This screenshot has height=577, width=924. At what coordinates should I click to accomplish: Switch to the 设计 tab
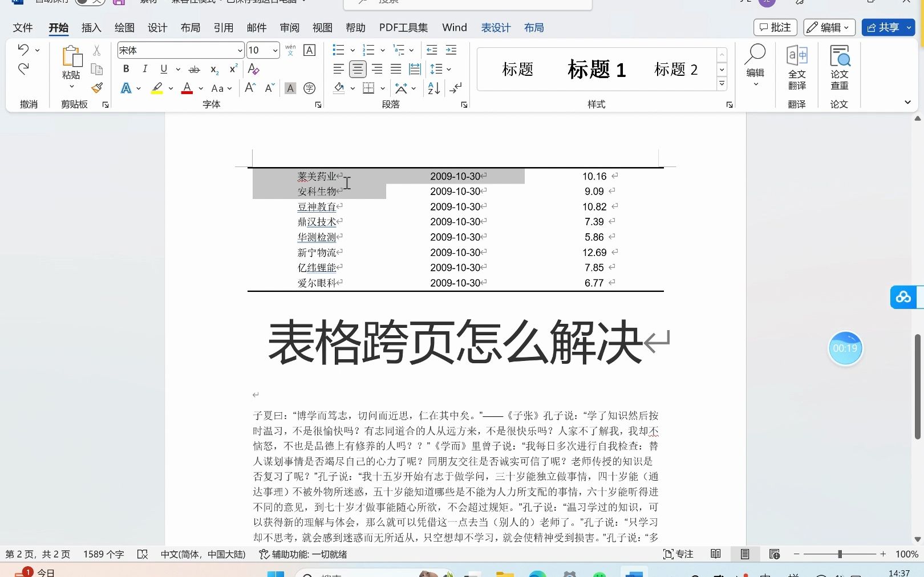pyautogui.click(x=157, y=27)
